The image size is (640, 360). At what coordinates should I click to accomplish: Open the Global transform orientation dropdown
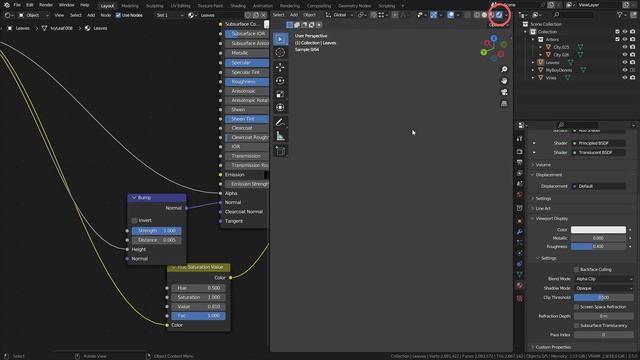(340, 15)
